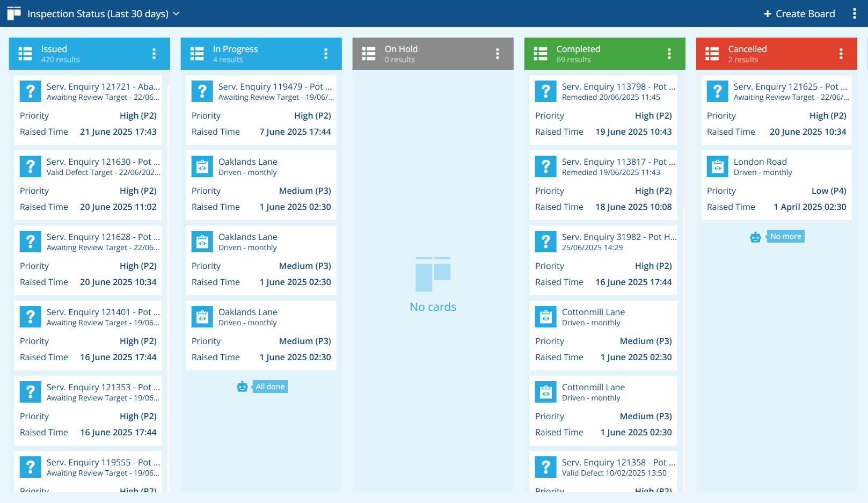868x503 pixels.
Task: Click 'Valid Defect 10/02/2025 13:50' subtitle
Action: [614, 473]
